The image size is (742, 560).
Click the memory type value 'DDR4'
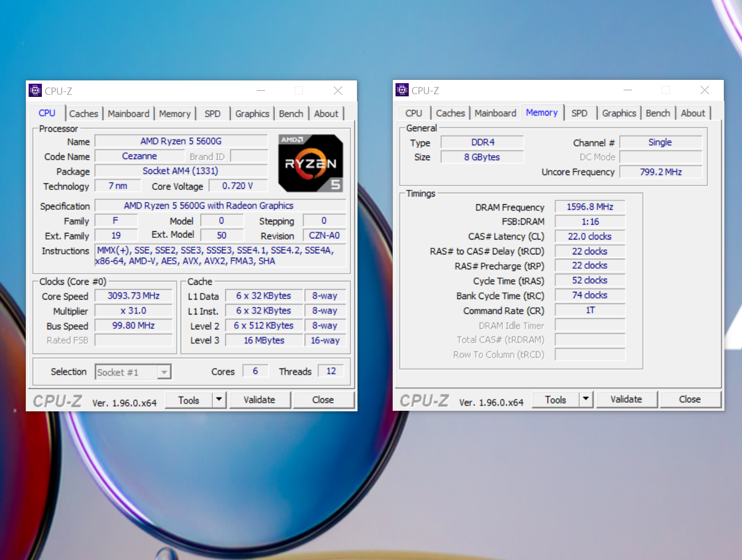483,143
